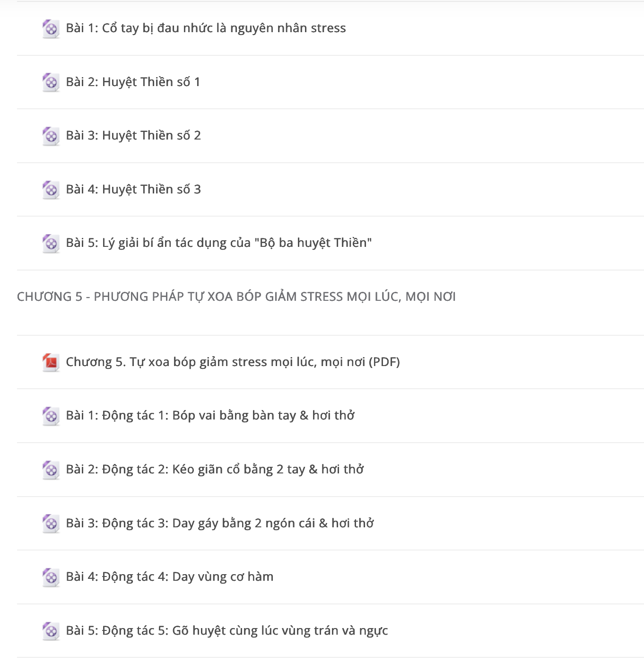The height and width of the screenshot is (664, 644).
Task: Click video icon for Động tác 1: Bóp vai
Action: coord(51,416)
